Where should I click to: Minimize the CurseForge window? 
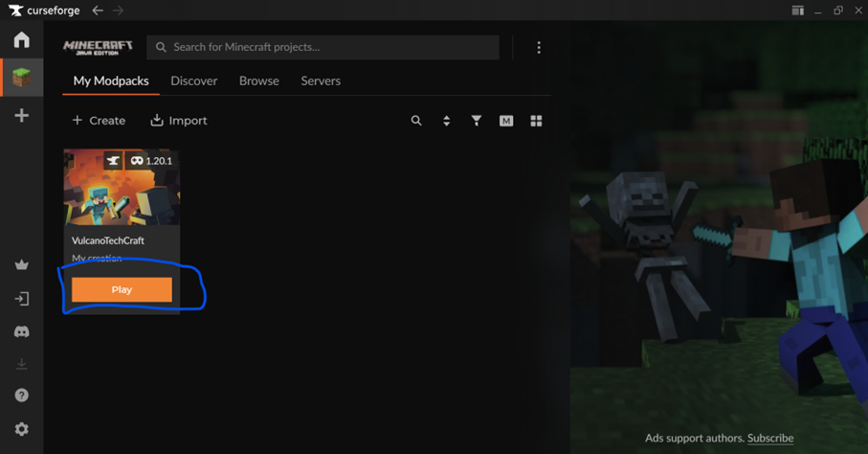click(817, 11)
